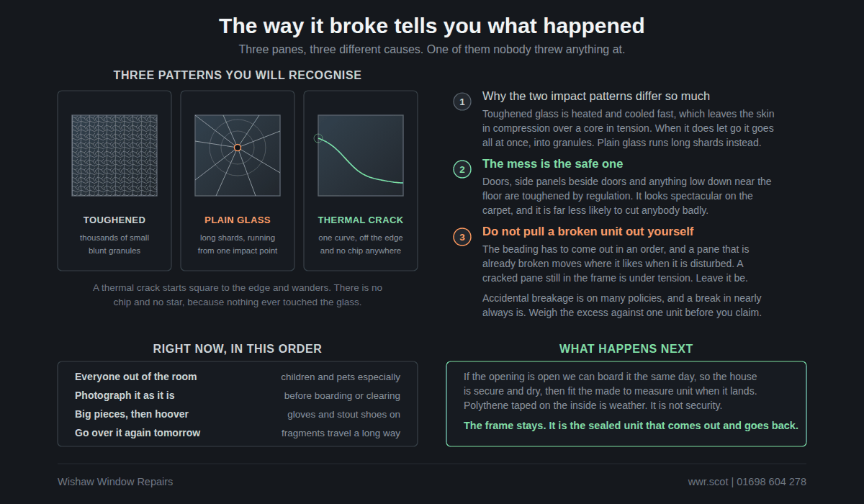Viewport: 864px width, 504px height.
Task: Click 'The mess is the safe one' heading
Action: (553, 163)
